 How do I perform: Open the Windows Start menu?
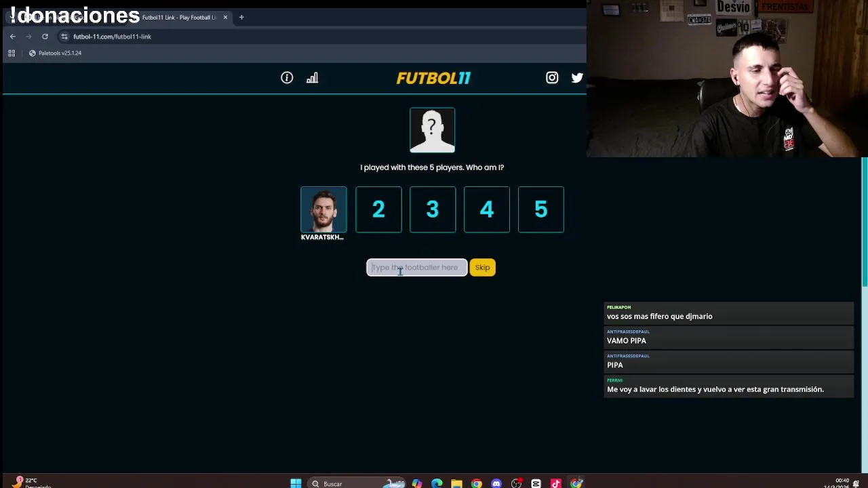click(296, 483)
